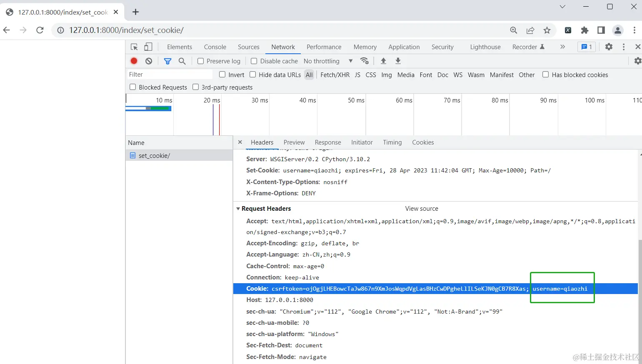Screen dimensions: 642x364
Task: Click the dark extension icon in toolbar
Action: pos(568,30)
